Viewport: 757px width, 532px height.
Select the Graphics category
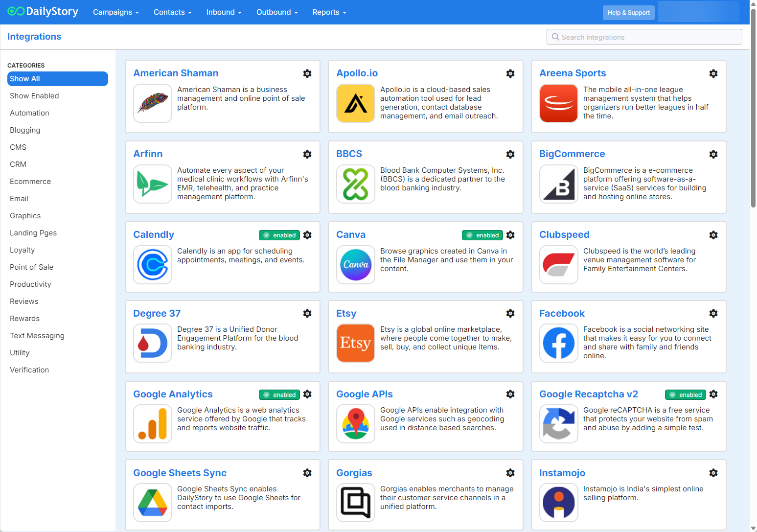pyautogui.click(x=58, y=216)
